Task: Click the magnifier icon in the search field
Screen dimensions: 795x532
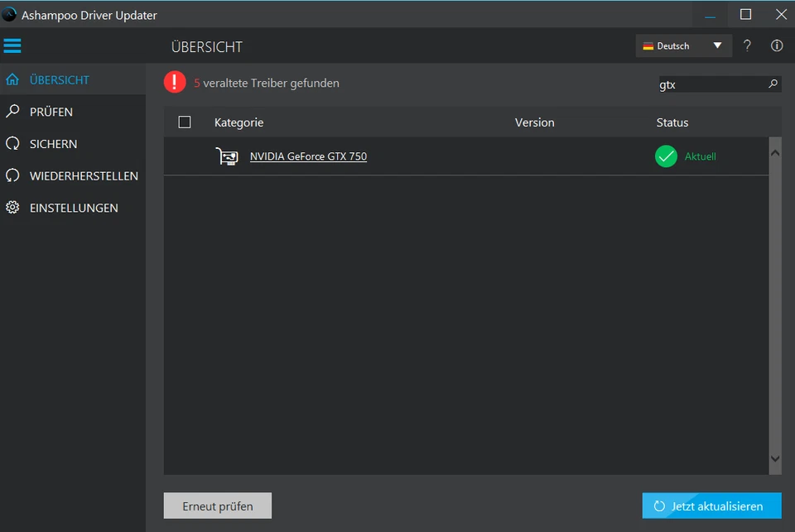Action: coord(772,84)
